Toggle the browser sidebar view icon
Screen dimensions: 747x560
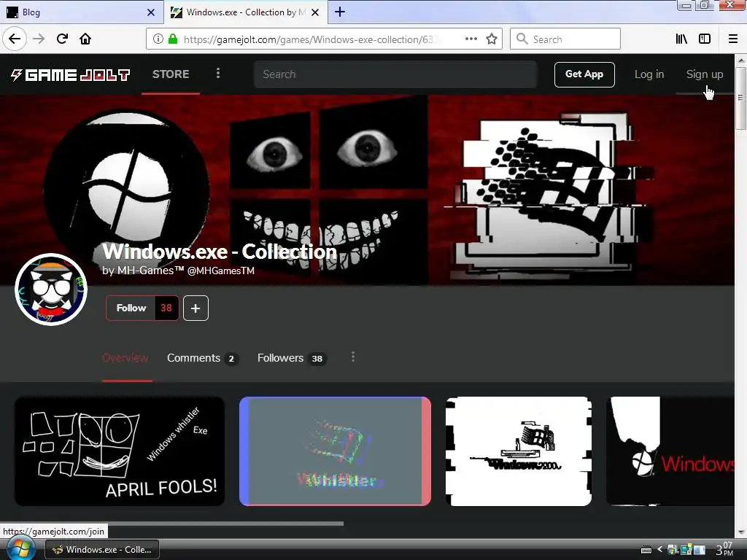[705, 39]
